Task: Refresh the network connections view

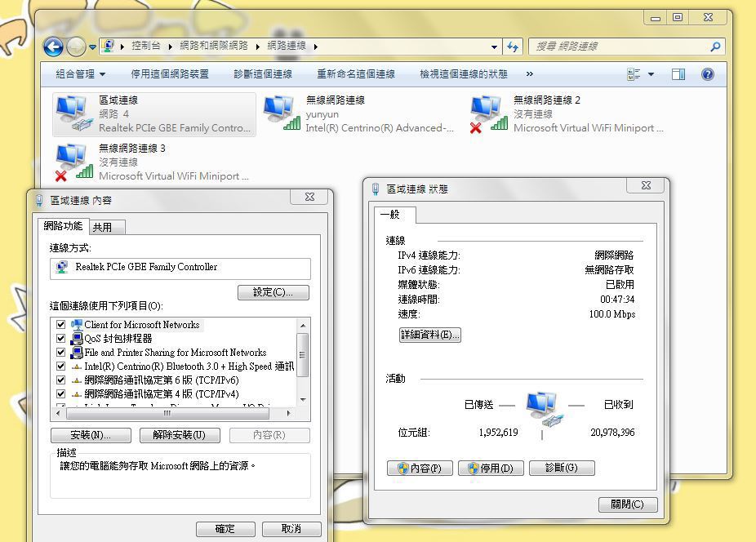Action: pos(513,47)
